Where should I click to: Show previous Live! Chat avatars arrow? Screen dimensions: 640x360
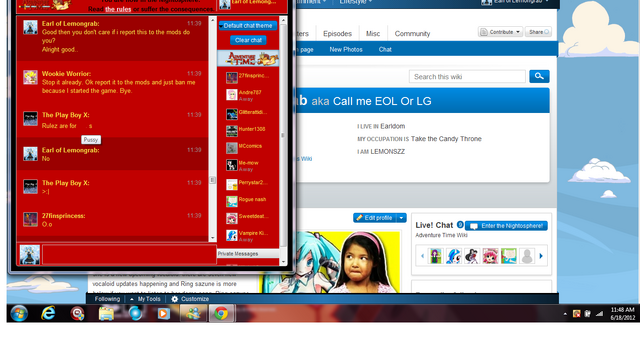pyautogui.click(x=422, y=256)
